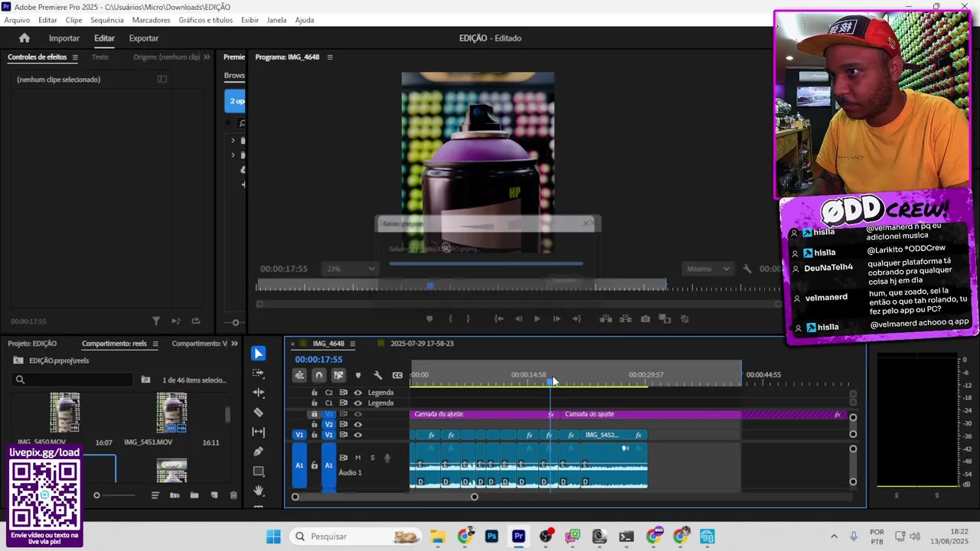Toggle V1 track output eye

[x=358, y=435]
